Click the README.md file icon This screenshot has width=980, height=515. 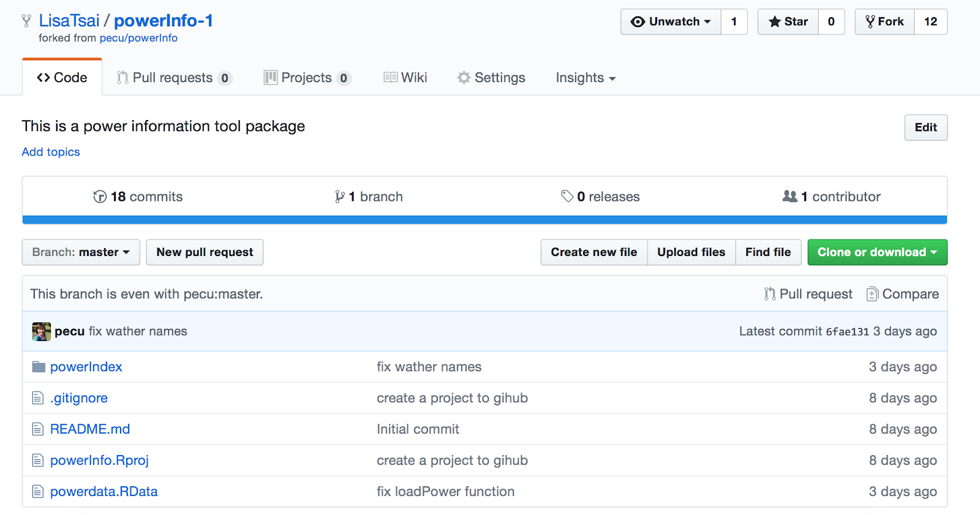coord(38,429)
